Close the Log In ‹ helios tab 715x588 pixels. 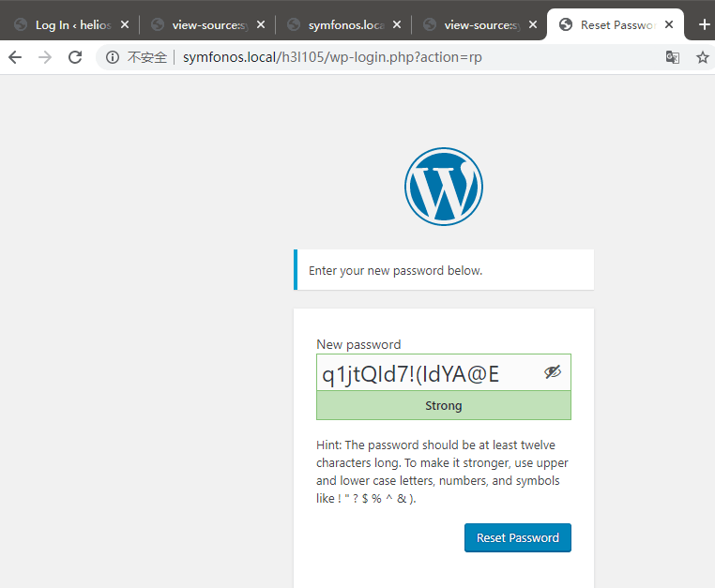tap(125, 24)
